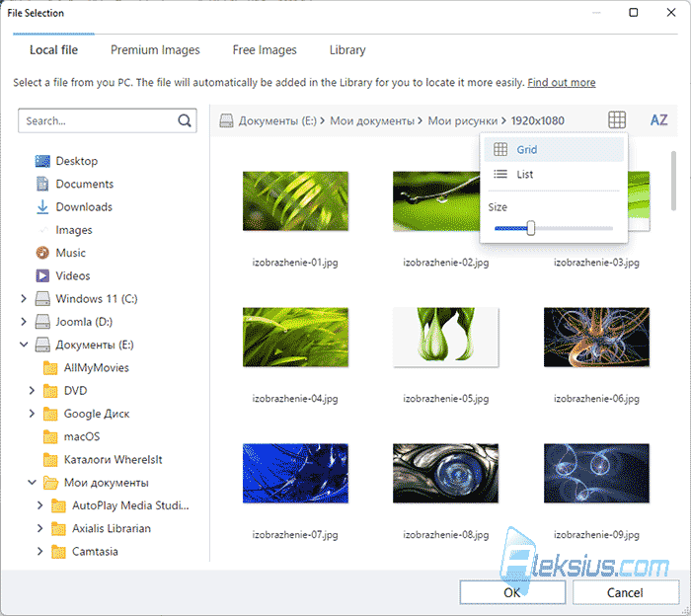
Task: Select thumbnail izobrazhenie-08.jpg
Action: 446,474
